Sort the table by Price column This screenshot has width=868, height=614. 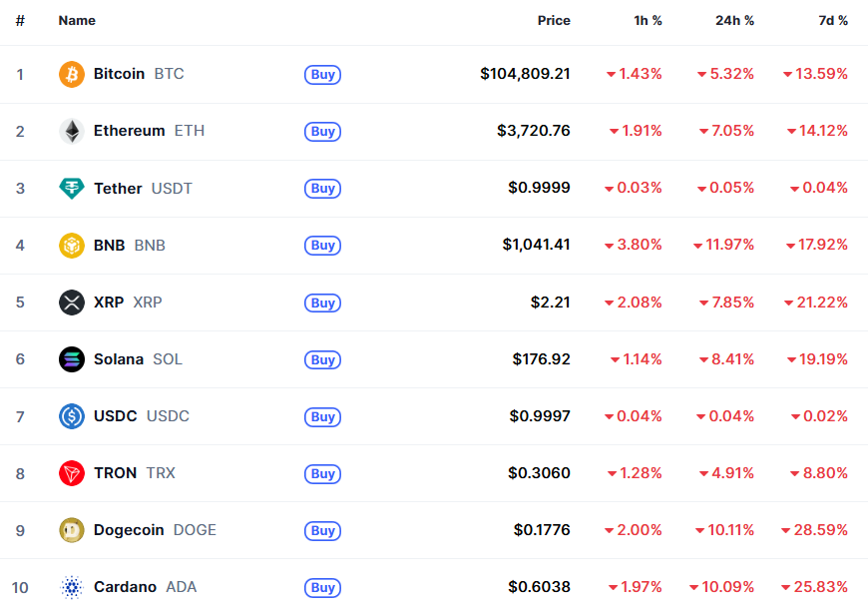click(554, 20)
